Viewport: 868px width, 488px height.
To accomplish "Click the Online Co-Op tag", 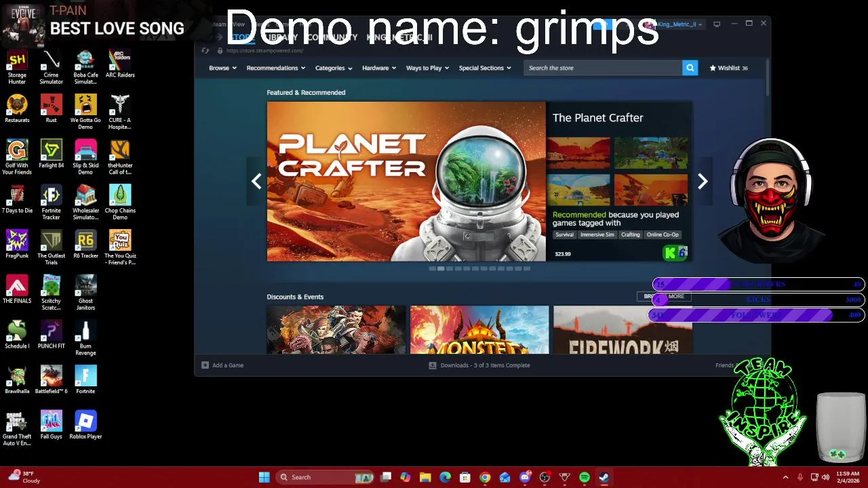I will point(663,235).
